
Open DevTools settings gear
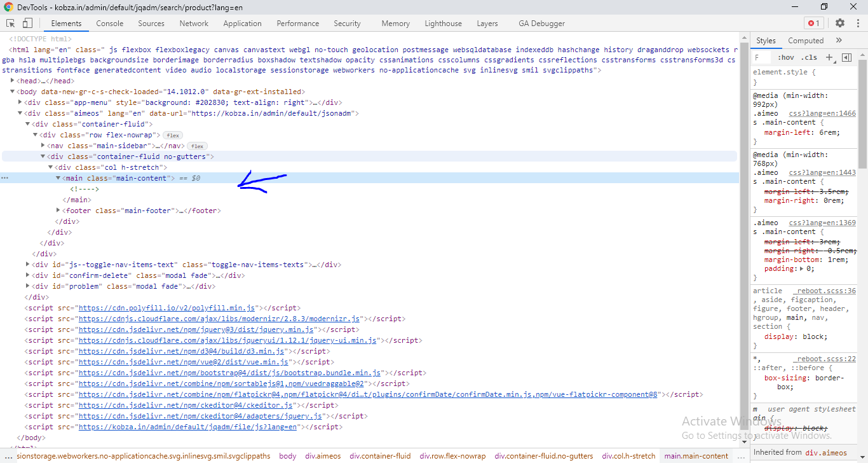click(x=840, y=23)
